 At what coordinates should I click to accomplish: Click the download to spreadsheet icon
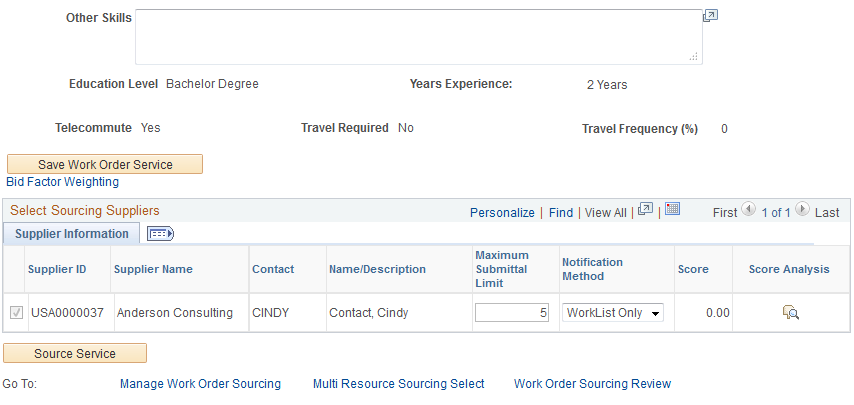click(672, 209)
